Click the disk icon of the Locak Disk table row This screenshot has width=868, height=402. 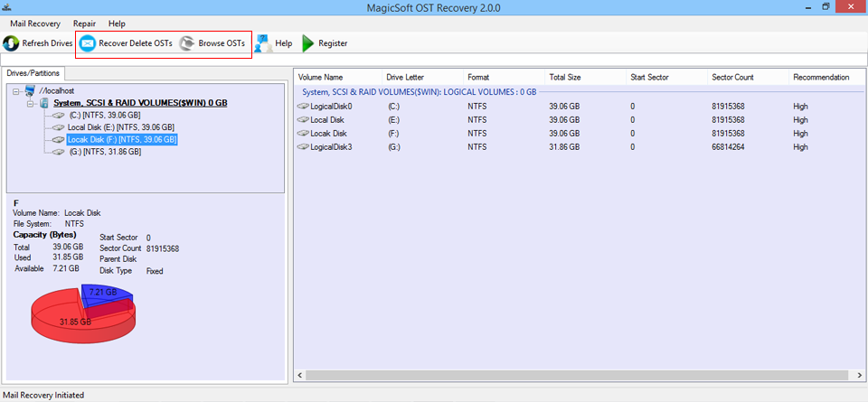point(303,134)
